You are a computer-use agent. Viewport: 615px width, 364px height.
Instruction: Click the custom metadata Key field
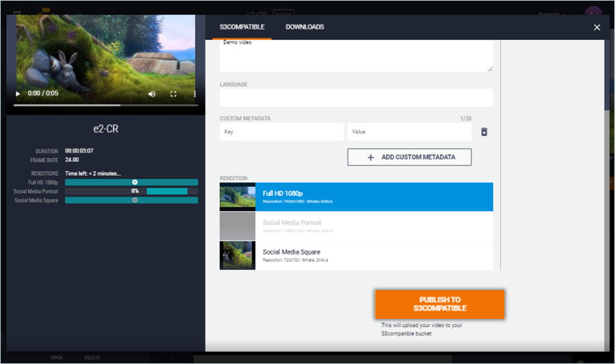(x=282, y=132)
